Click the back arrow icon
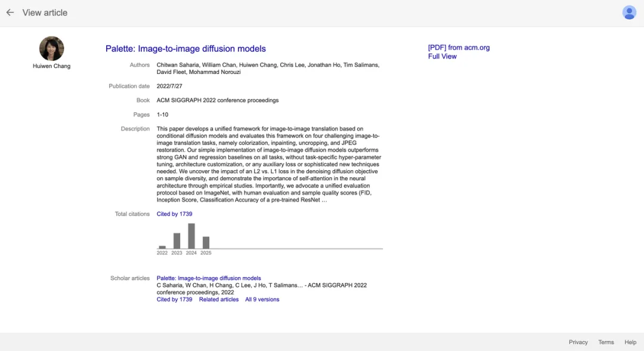Screen dimensions: 644x351 [x=10, y=13]
